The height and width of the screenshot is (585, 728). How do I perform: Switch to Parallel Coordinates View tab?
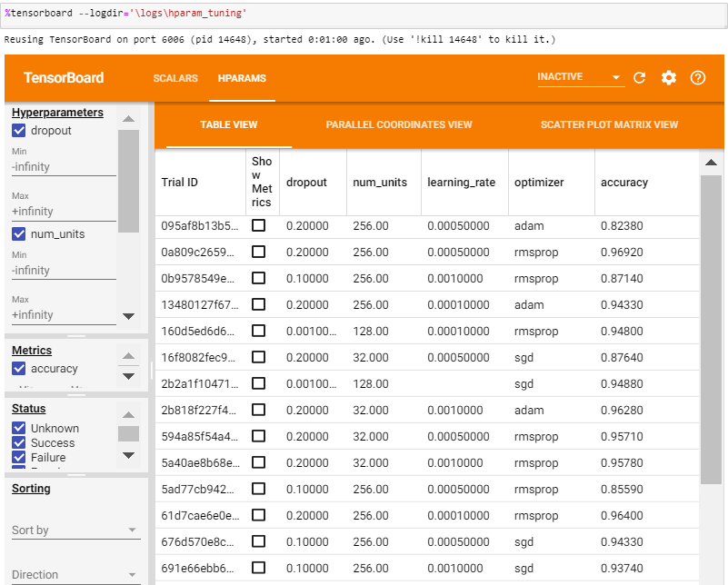[399, 124]
